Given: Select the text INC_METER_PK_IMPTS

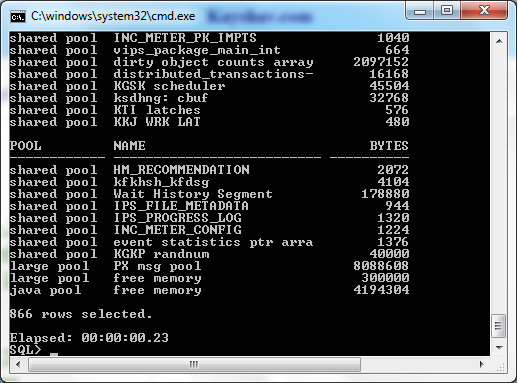Looking at the screenshot, I should tap(185, 38).
